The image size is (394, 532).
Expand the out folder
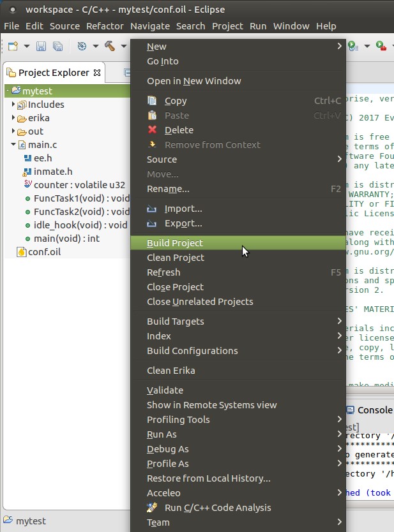[13, 131]
